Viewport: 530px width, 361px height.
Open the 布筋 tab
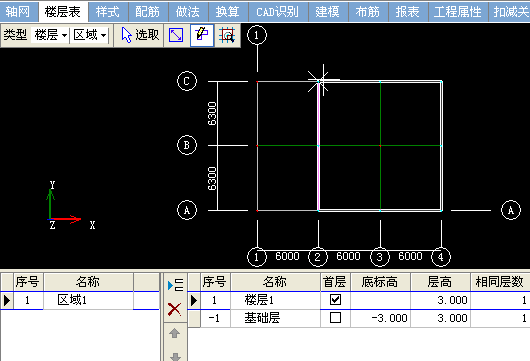(368, 12)
